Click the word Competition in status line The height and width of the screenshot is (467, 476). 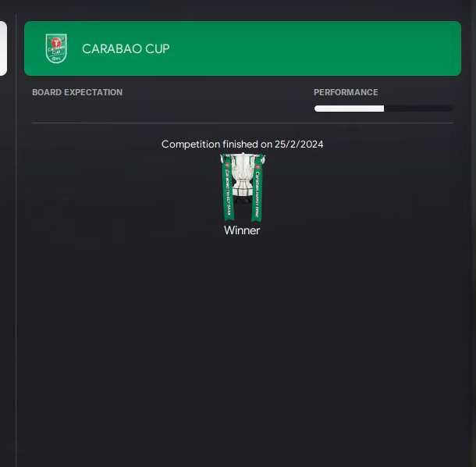click(x=190, y=144)
